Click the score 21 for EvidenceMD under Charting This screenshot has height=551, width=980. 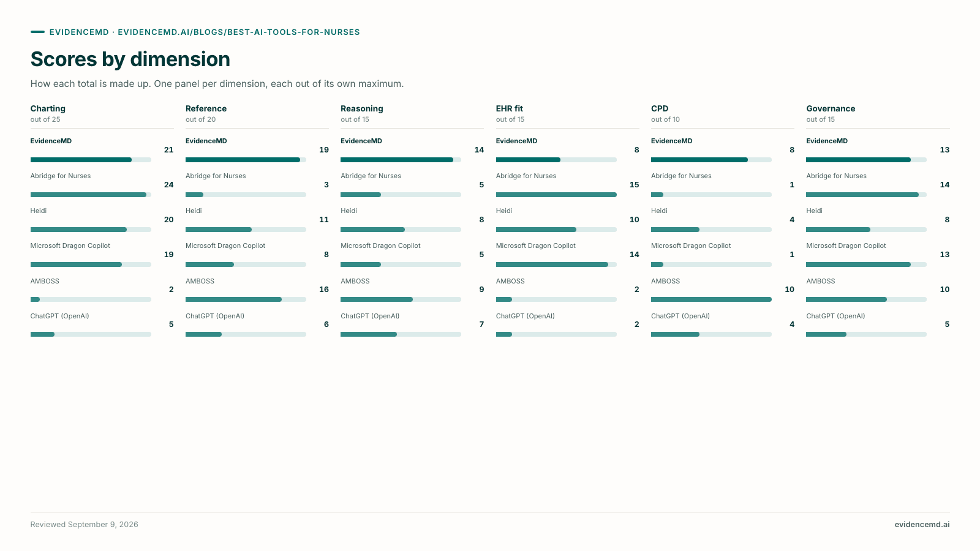169,149
